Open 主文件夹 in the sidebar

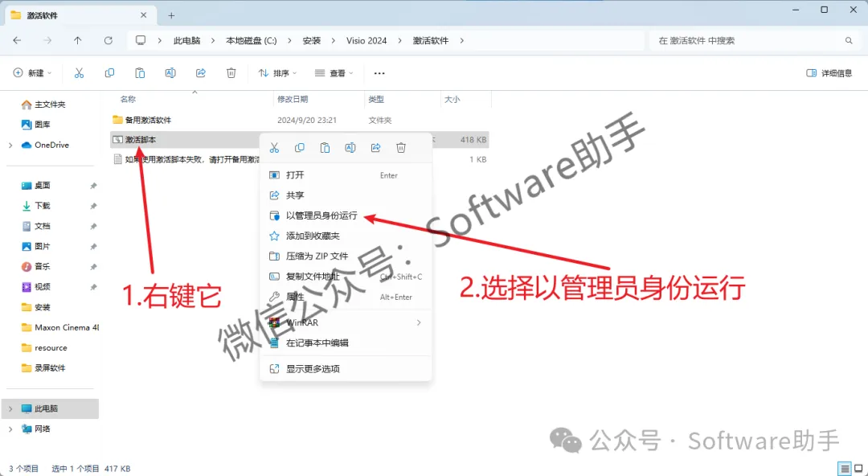(x=43, y=105)
